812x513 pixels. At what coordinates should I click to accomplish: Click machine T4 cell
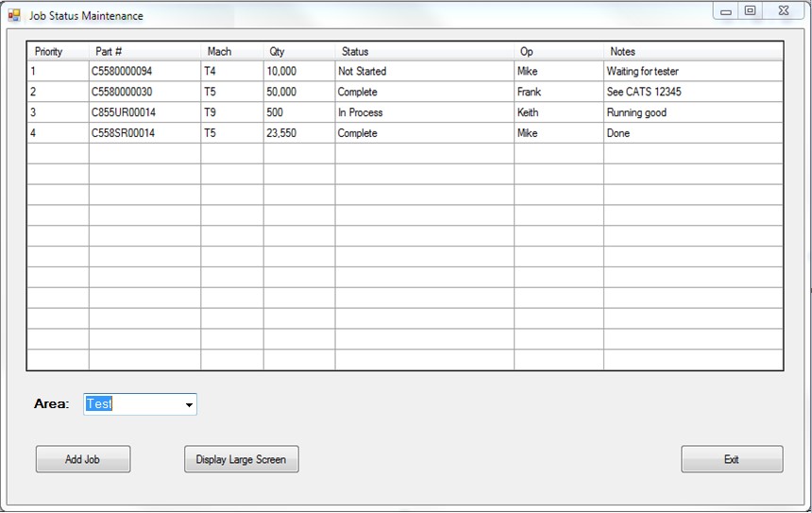pyautogui.click(x=232, y=71)
